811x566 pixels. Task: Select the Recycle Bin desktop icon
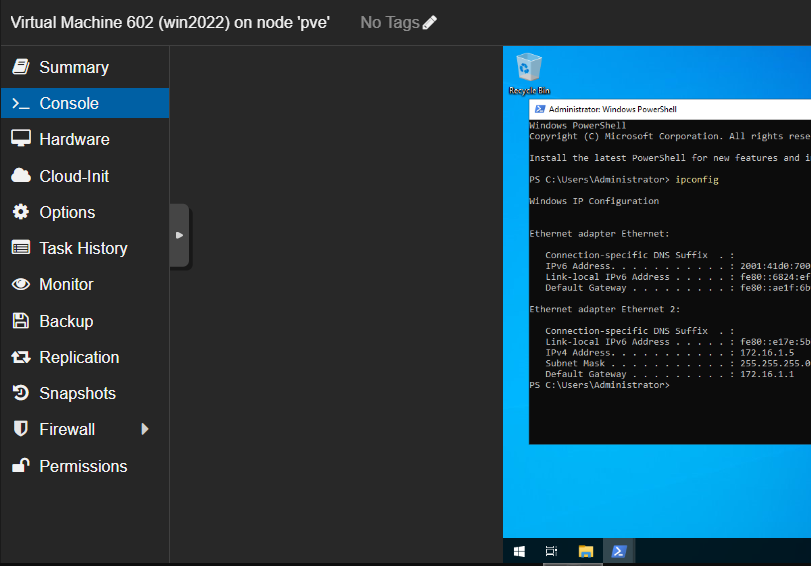click(529, 74)
